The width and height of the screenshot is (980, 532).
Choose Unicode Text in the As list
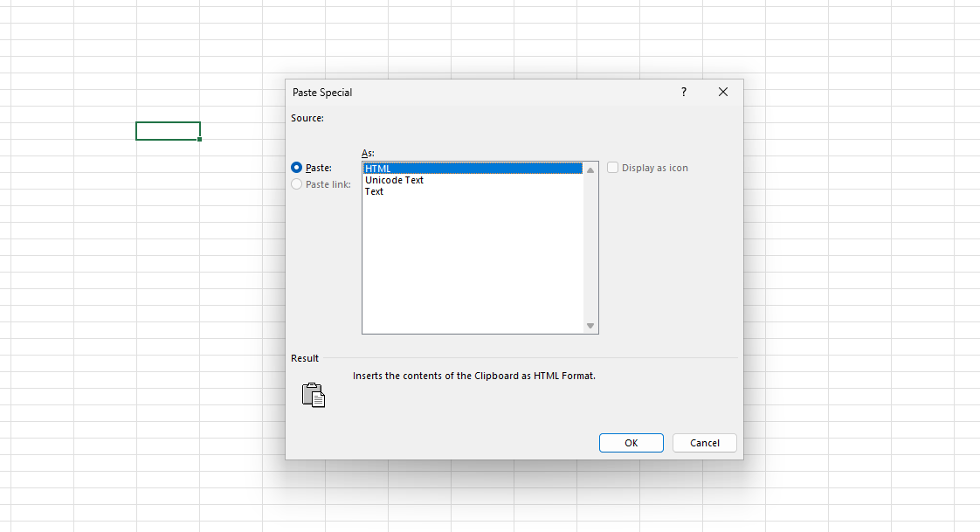click(x=473, y=180)
